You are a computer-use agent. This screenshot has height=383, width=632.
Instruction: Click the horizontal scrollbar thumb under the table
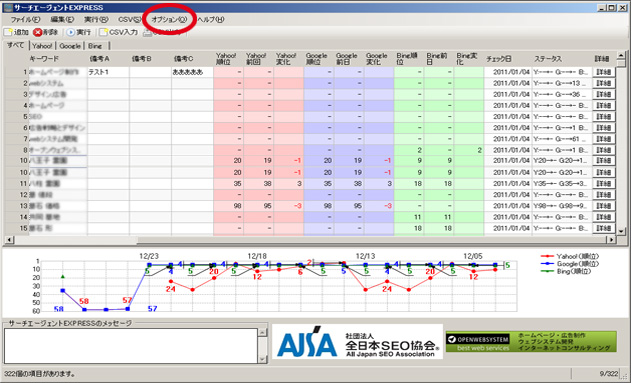point(75,240)
